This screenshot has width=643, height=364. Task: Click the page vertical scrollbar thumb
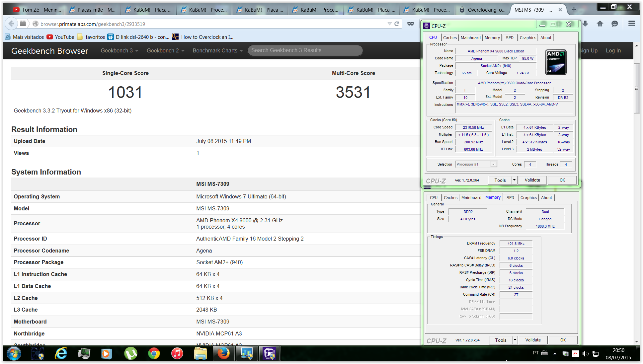(x=636, y=88)
